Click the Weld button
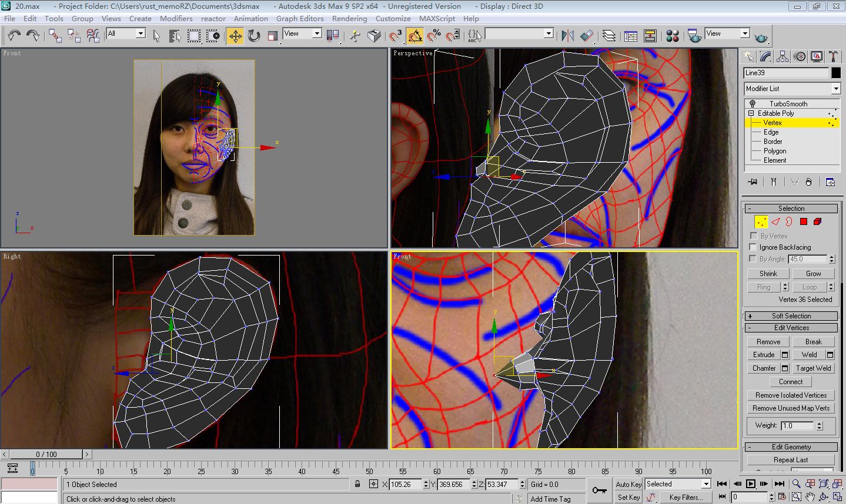Image resolution: width=846 pixels, height=504 pixels. 809,355
